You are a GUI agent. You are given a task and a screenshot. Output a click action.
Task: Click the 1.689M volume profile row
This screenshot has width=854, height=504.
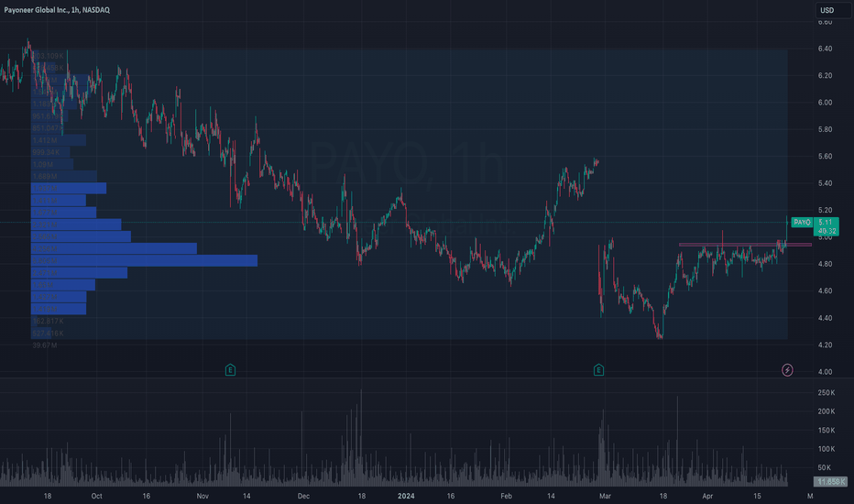(64, 177)
